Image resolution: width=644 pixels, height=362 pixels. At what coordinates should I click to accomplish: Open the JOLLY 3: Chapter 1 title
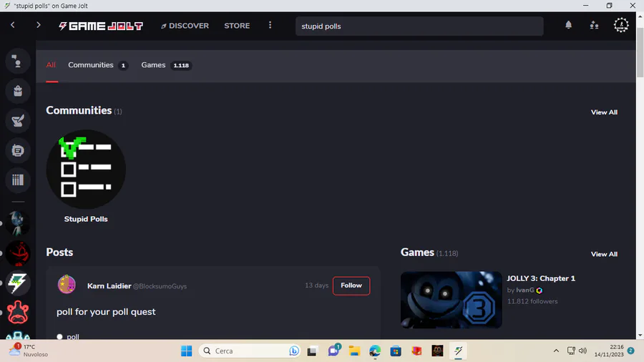coord(541,278)
